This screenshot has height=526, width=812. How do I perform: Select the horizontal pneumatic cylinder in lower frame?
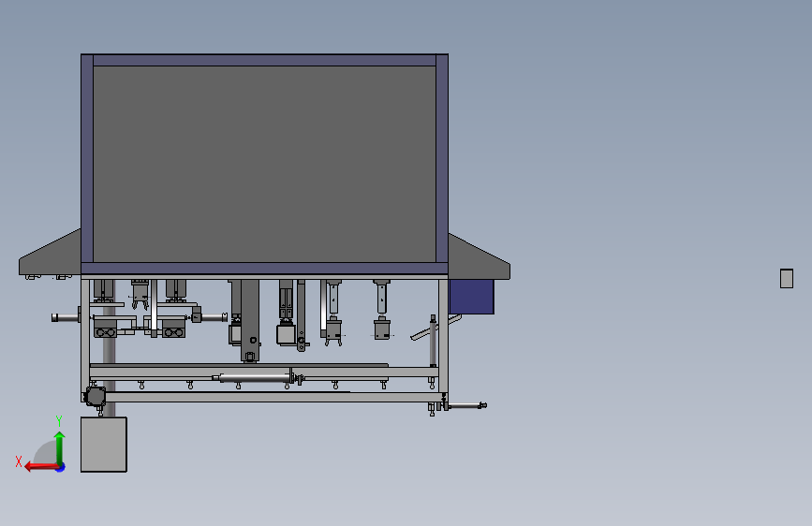[258, 378]
